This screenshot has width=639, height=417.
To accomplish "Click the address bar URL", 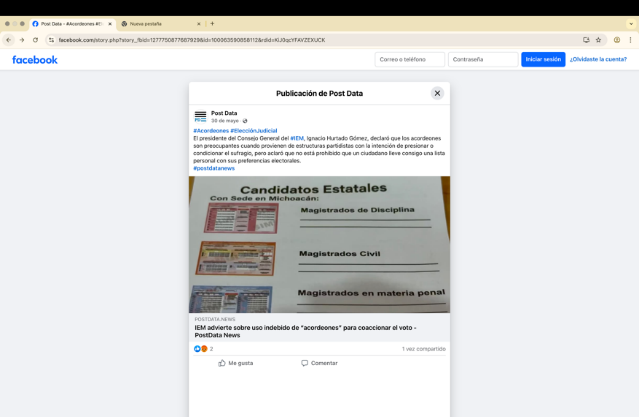I will pyautogui.click(x=192, y=40).
